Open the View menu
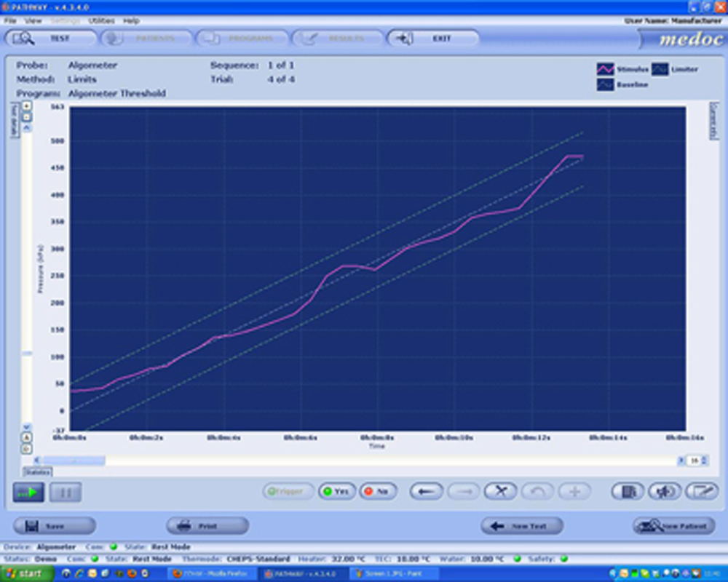The height and width of the screenshot is (582, 728). pos(33,21)
